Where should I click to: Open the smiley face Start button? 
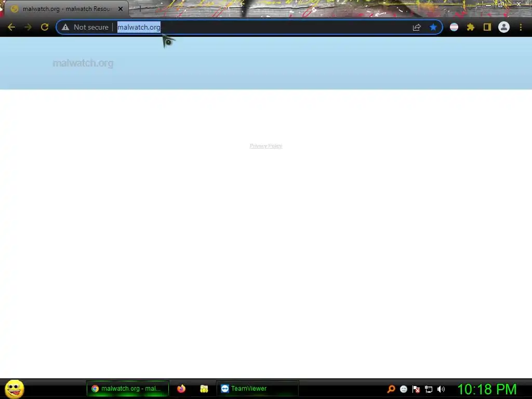pos(14,389)
